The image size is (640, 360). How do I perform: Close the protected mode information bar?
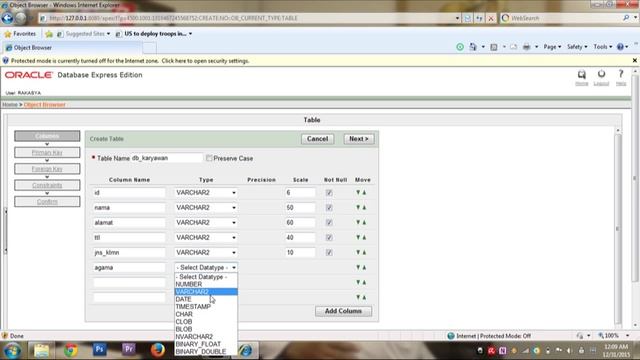[635, 60]
